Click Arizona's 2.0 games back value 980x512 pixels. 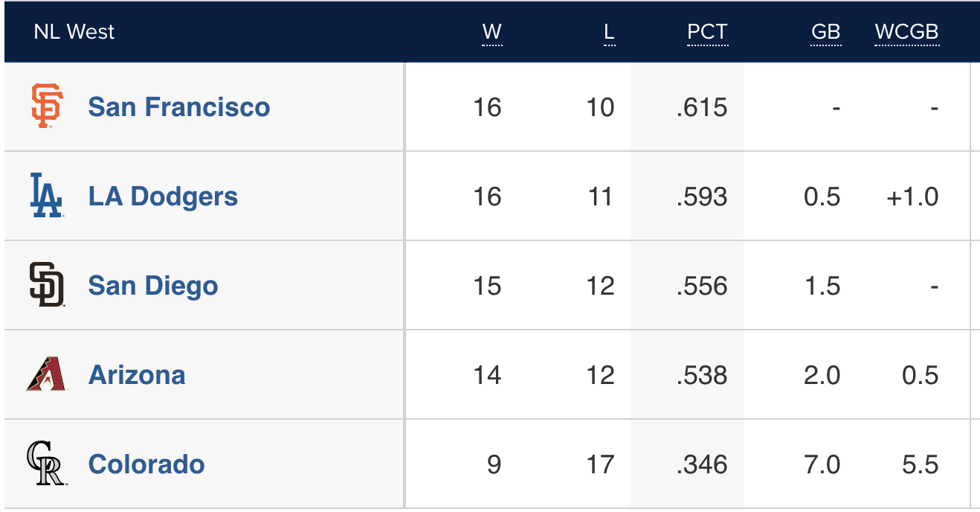point(822,375)
